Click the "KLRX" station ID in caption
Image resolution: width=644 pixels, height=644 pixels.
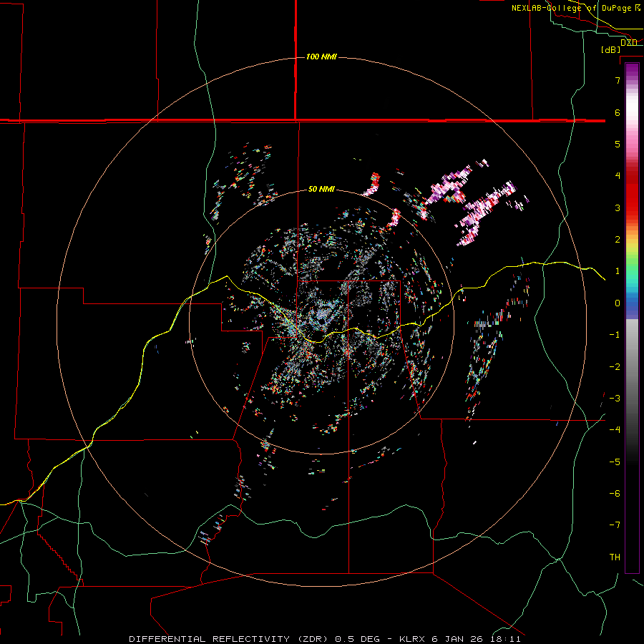[412, 639]
